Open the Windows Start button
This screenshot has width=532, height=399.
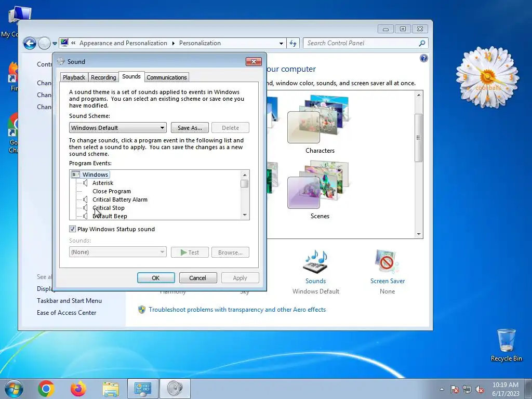pyautogui.click(x=14, y=389)
